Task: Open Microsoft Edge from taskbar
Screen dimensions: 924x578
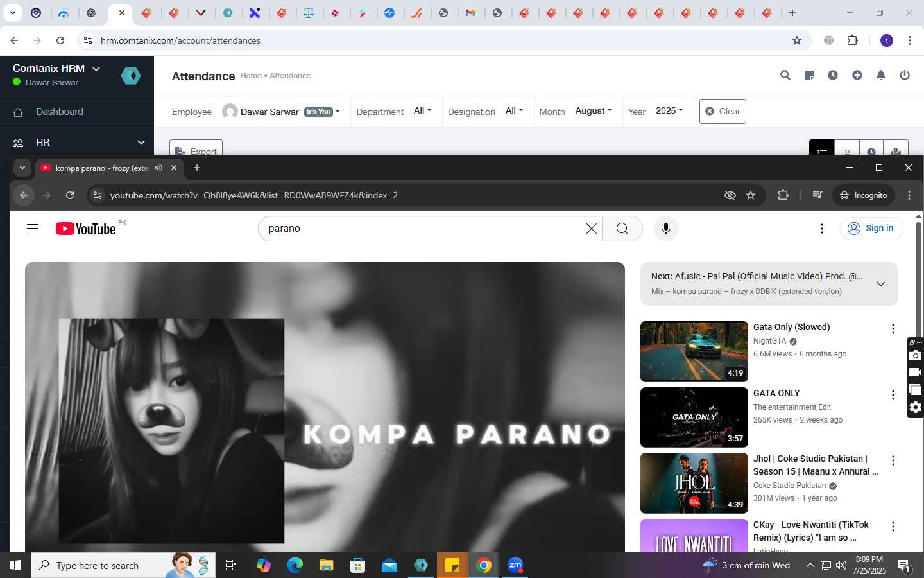Action: point(295,565)
